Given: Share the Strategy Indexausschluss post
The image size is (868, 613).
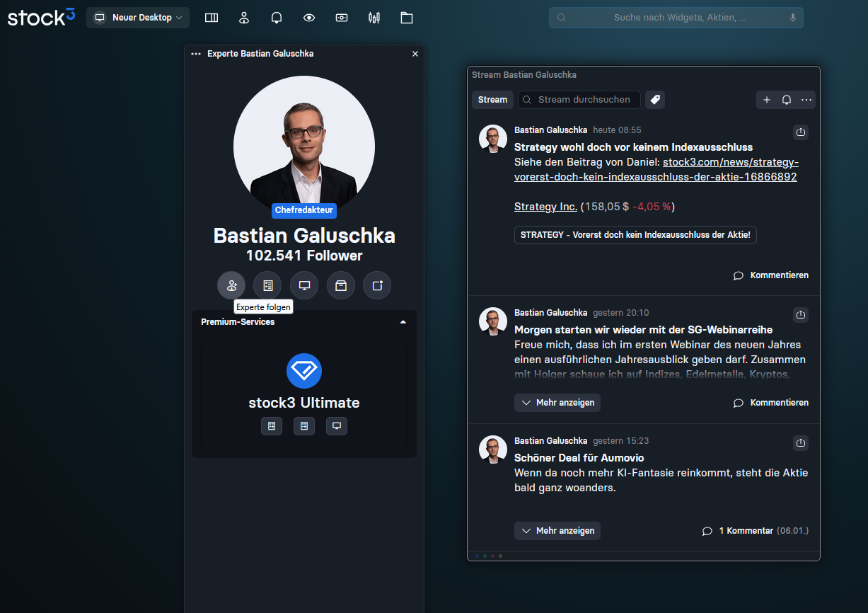Looking at the screenshot, I should pyautogui.click(x=801, y=132).
